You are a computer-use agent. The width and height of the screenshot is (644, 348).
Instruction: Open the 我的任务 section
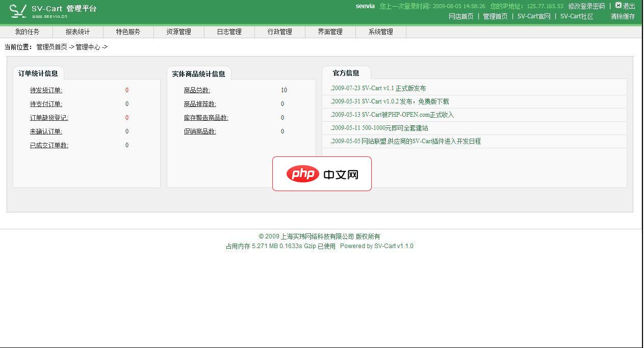click(27, 31)
